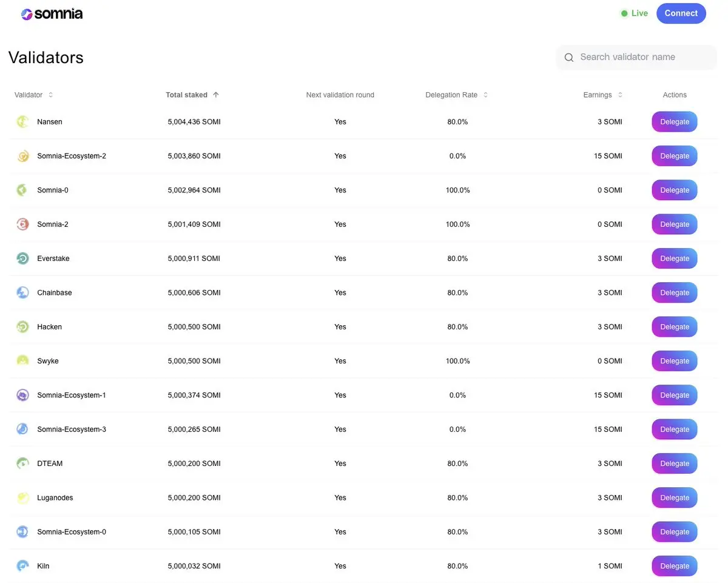Sort by Delegation Rate column arrows
This screenshot has height=583, width=728.
pyautogui.click(x=485, y=95)
